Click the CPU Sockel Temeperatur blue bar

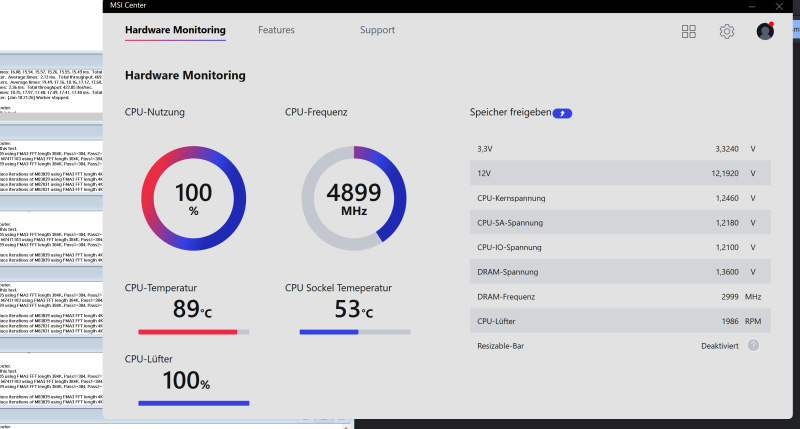(355, 332)
